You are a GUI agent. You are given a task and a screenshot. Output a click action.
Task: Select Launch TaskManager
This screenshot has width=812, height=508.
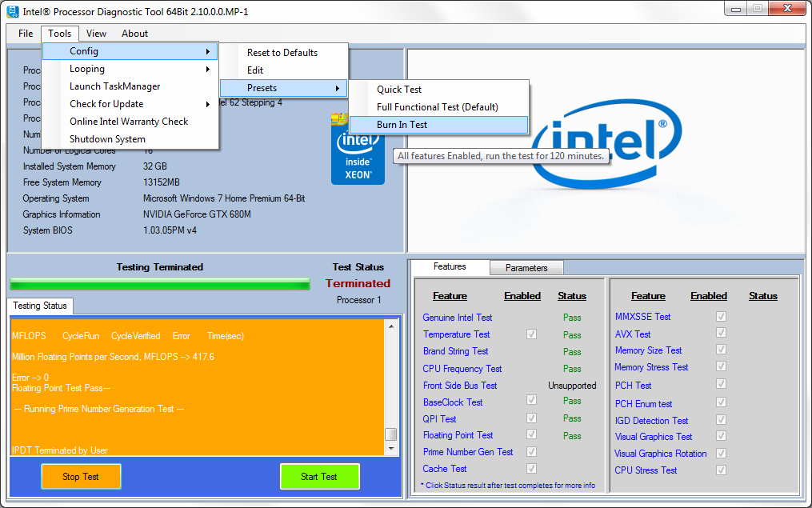click(x=130, y=86)
